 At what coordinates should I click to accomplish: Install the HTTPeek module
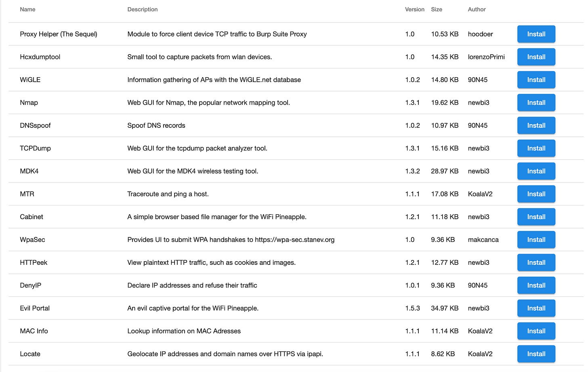pyautogui.click(x=536, y=262)
